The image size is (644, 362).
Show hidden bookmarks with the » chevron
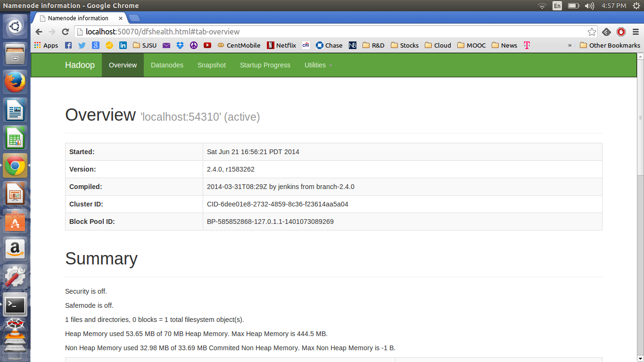[x=570, y=45]
